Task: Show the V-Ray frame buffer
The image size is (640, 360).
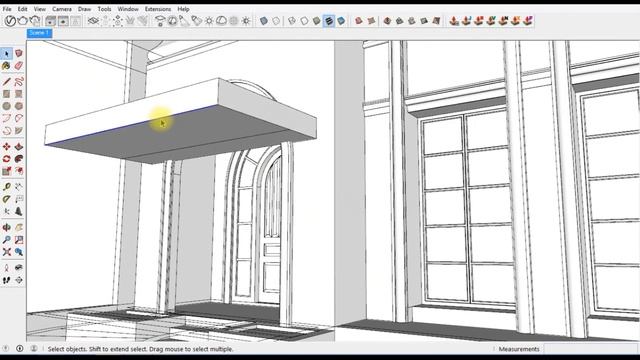Action: click(51, 21)
